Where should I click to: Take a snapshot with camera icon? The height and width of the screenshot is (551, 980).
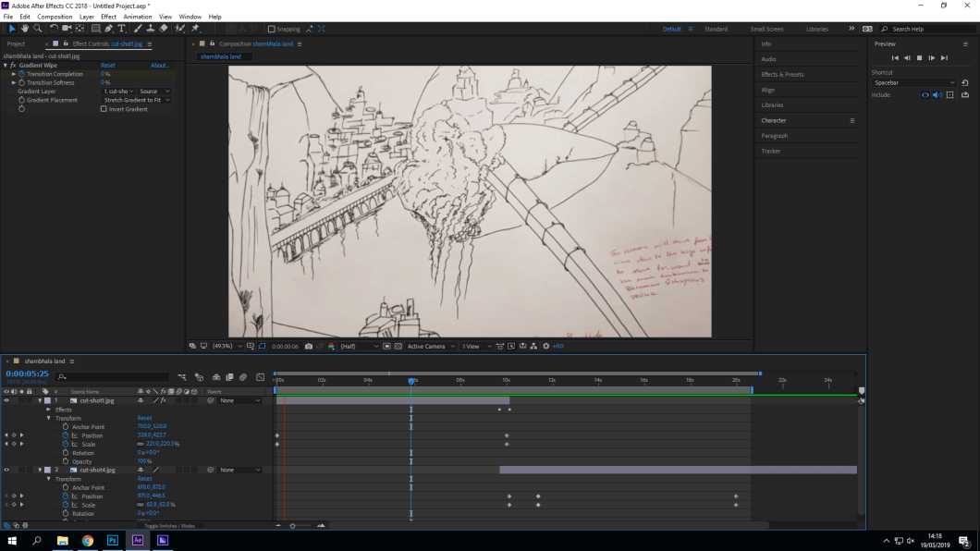coord(309,347)
